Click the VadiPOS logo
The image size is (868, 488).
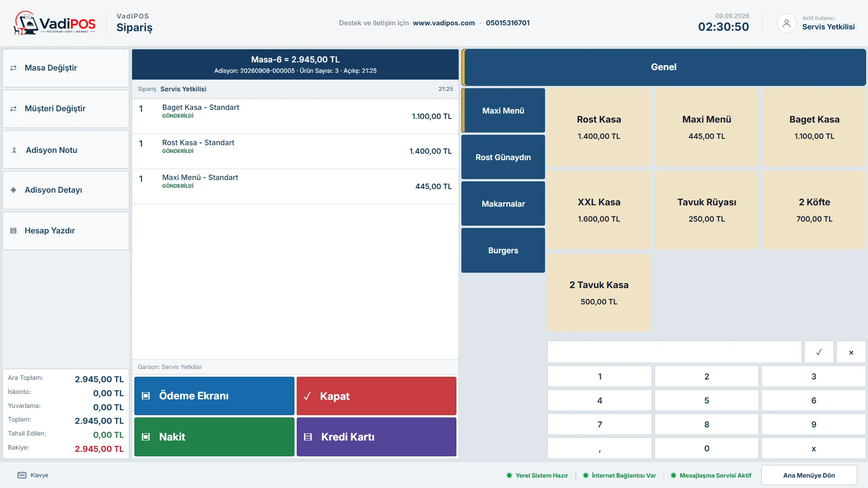55,23
